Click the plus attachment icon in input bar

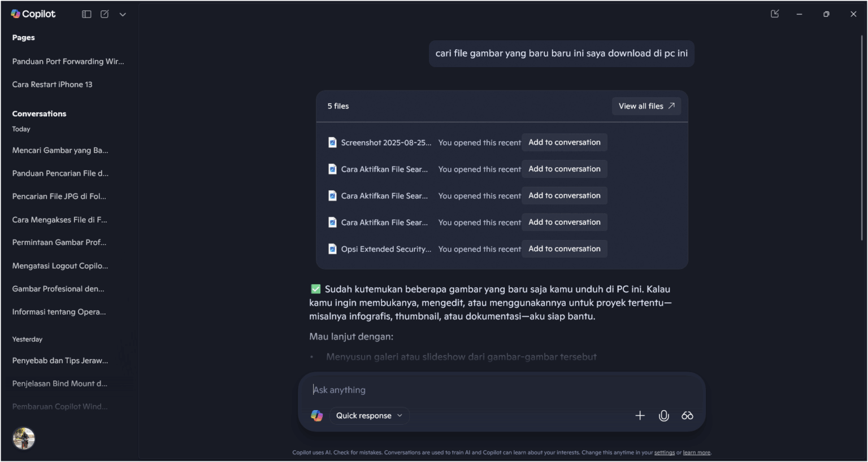tap(640, 415)
